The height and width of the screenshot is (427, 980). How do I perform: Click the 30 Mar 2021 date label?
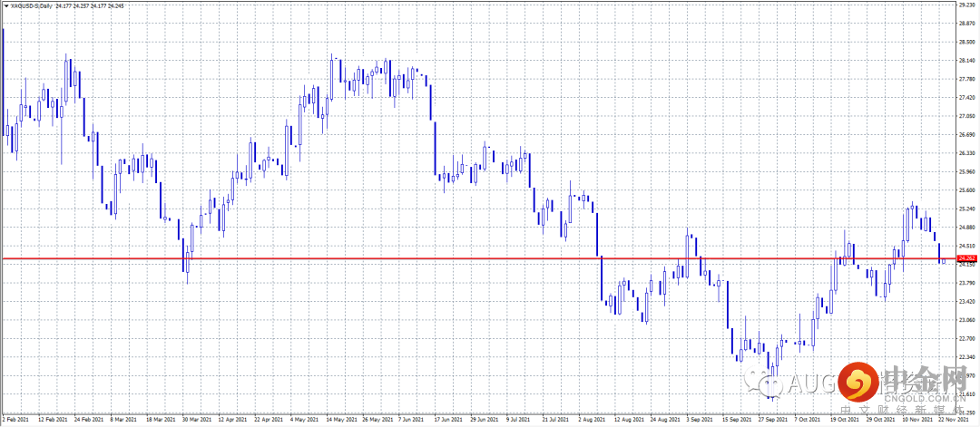point(198,420)
